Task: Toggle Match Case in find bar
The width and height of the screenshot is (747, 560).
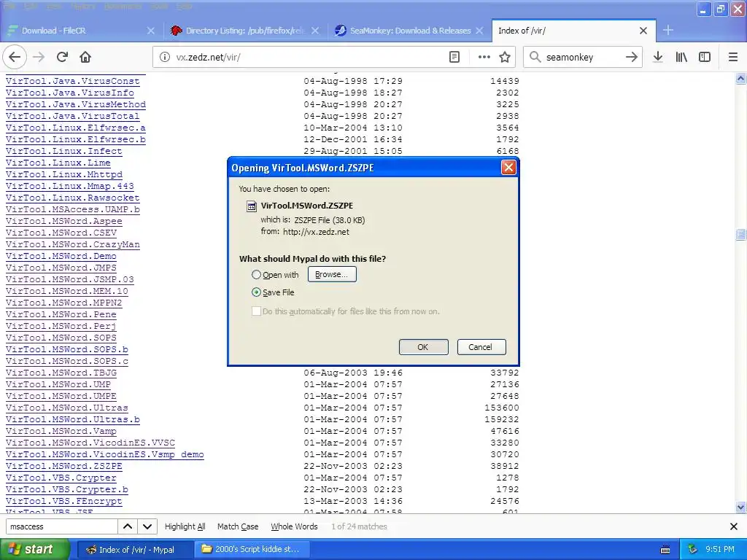Action: 238,526
